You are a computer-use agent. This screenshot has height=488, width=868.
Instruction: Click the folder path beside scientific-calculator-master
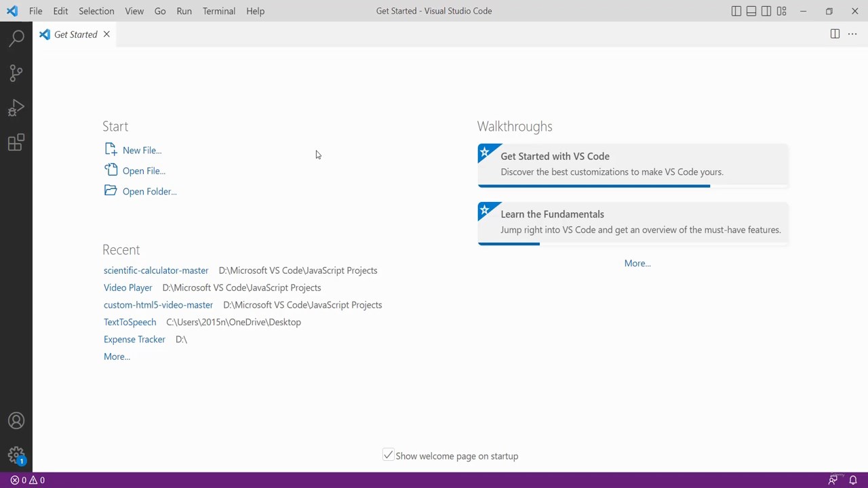[298, 270]
